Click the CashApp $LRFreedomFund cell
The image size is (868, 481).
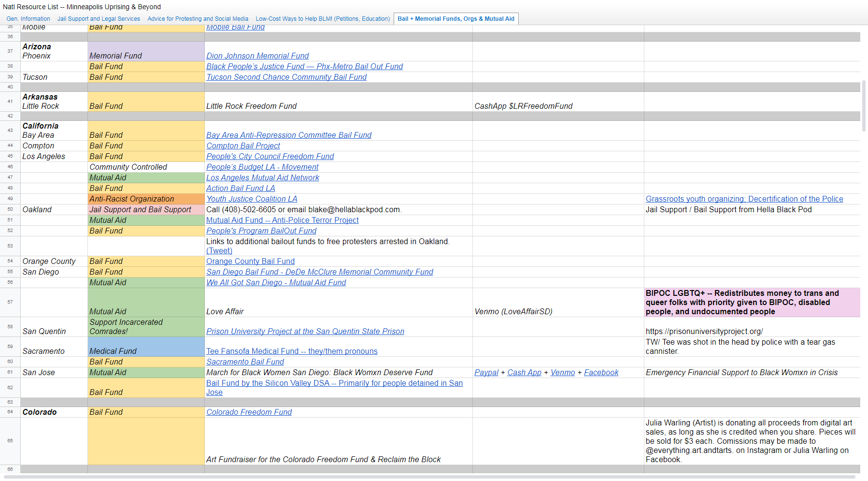coord(558,102)
